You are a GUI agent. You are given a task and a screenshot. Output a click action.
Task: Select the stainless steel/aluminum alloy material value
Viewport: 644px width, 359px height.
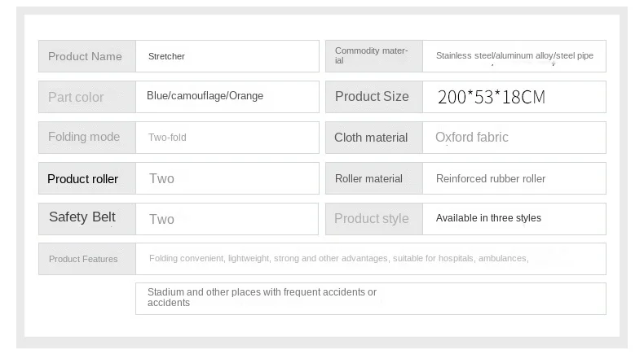click(x=514, y=56)
